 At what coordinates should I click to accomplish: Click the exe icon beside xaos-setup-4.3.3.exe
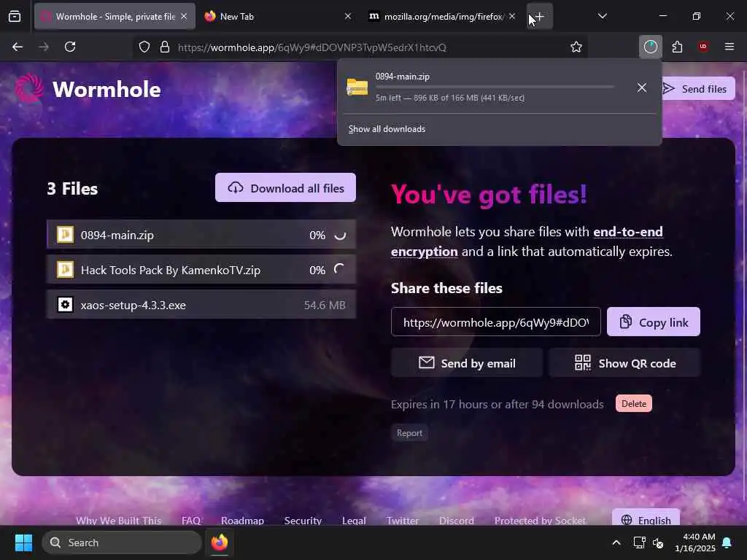pos(65,304)
